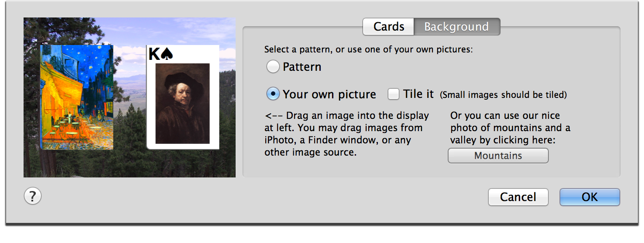Select the Van Gogh café card back preview
The width and height of the screenshot is (644, 243).
[77, 97]
